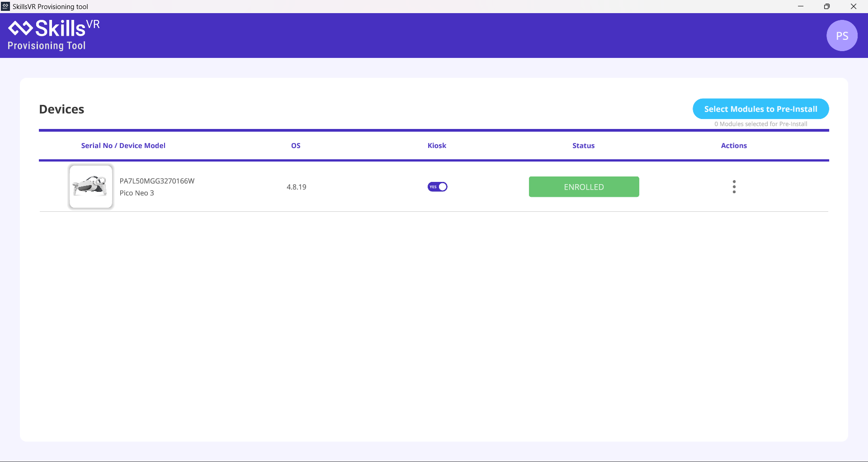Open the PS user profile avatar

[x=842, y=35]
